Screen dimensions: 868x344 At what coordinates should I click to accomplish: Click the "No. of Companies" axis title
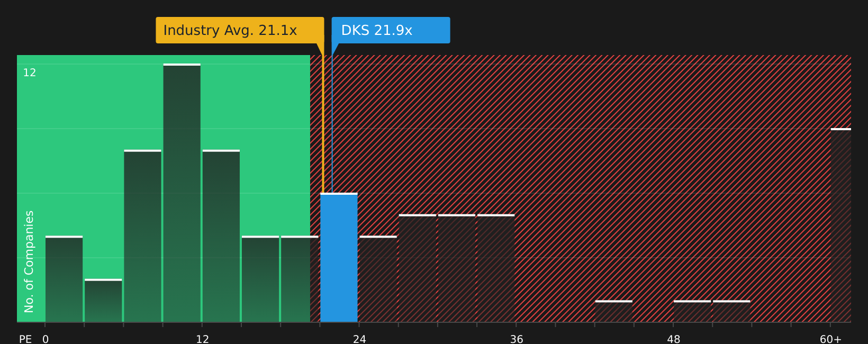[29, 261]
